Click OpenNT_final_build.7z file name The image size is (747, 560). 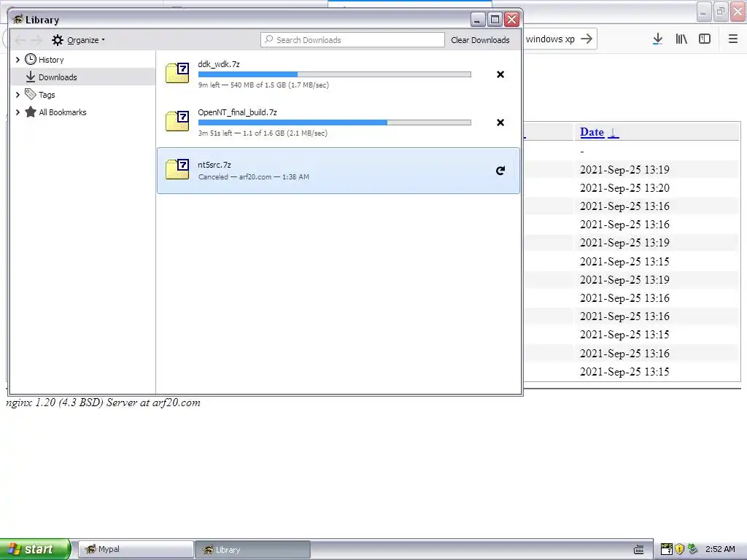pyautogui.click(x=237, y=112)
